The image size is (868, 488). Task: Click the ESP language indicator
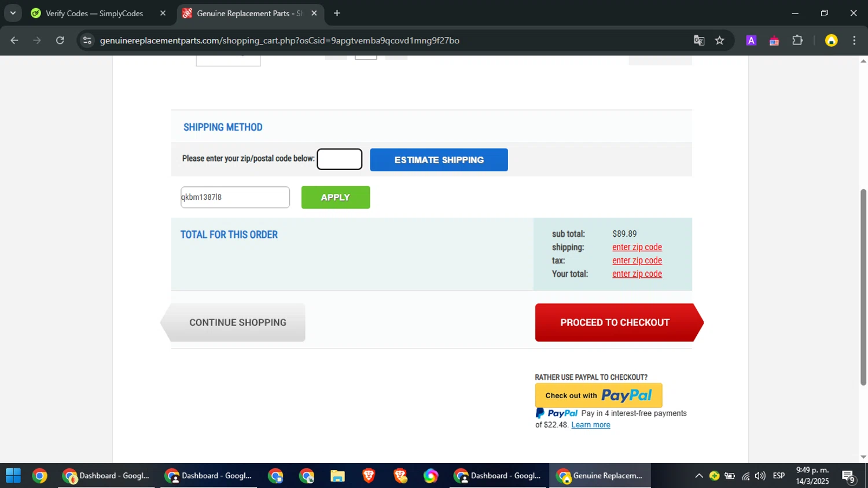point(779,476)
